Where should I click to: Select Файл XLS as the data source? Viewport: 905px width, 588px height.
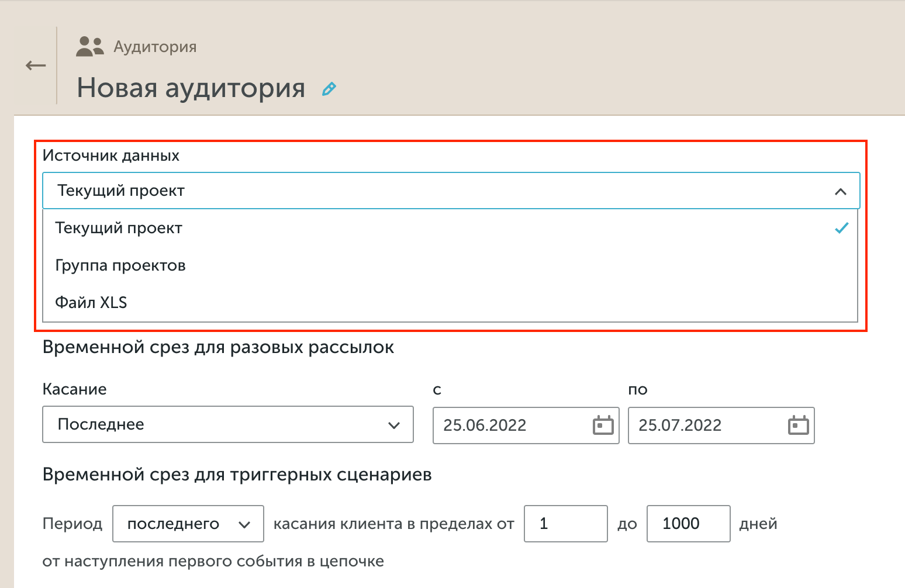click(x=91, y=302)
